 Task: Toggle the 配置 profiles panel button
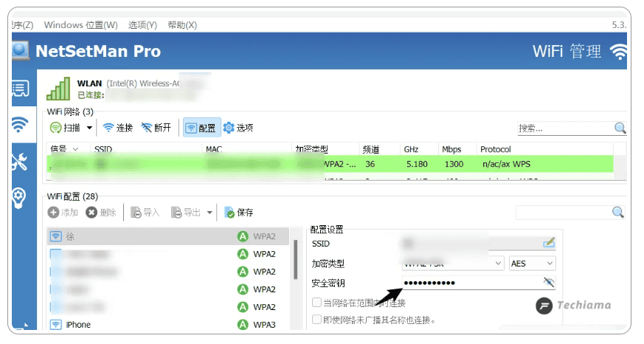click(x=201, y=128)
